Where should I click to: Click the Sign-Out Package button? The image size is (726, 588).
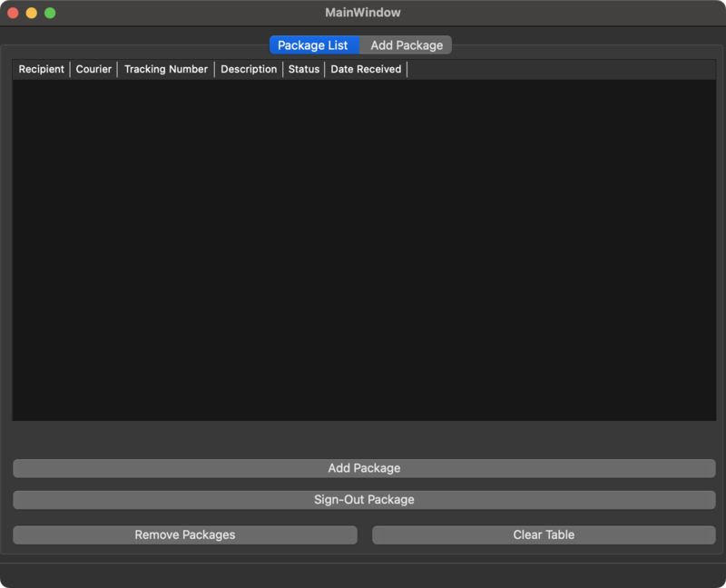tap(364, 500)
